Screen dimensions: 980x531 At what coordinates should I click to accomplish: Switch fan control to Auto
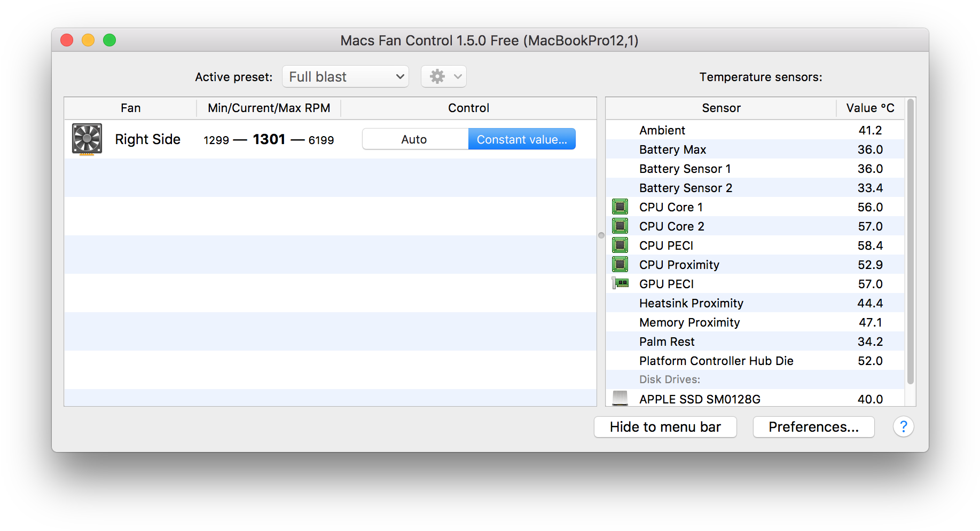(414, 139)
